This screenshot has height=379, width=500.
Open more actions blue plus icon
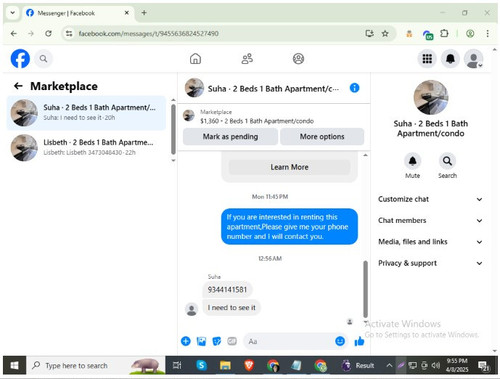186,341
